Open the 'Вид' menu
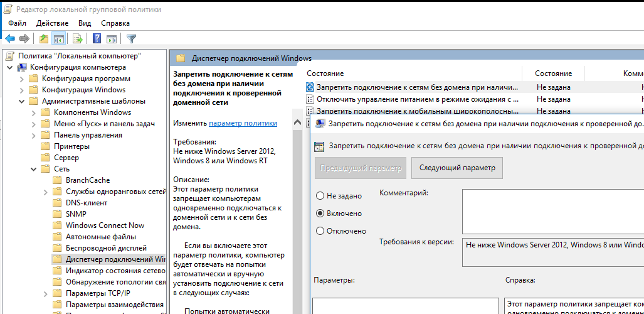Viewport: 644px width, 314px height. point(85,23)
